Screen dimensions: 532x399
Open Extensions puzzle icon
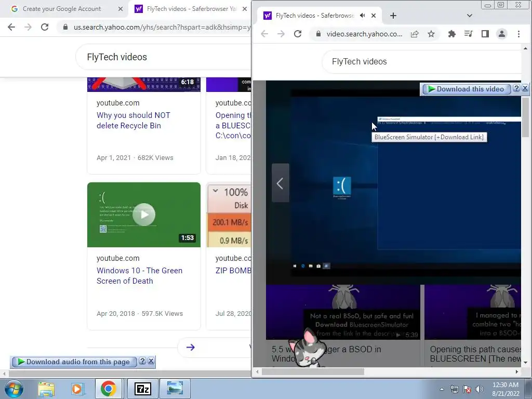(451, 34)
